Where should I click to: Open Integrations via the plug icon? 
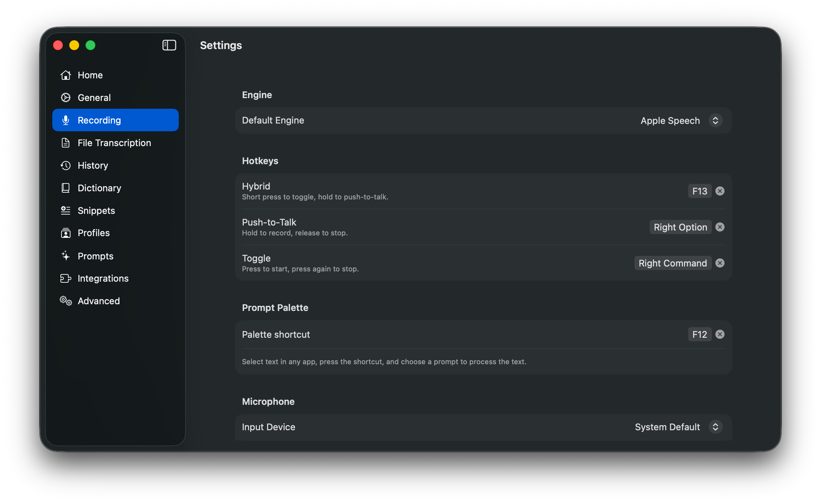coord(66,278)
